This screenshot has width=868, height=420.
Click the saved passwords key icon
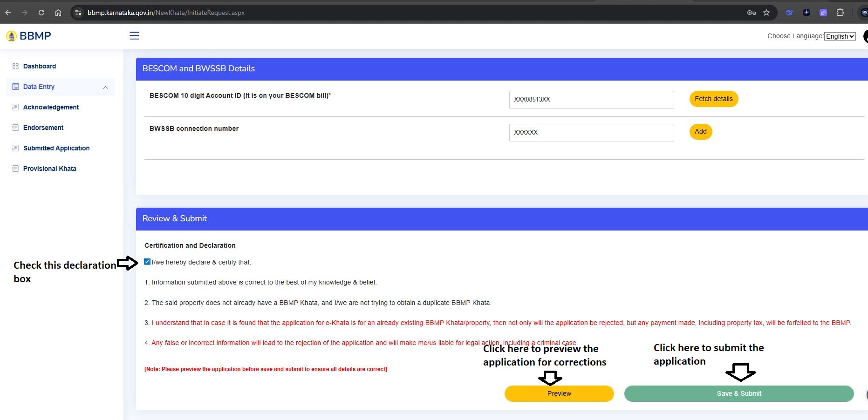pos(751,13)
